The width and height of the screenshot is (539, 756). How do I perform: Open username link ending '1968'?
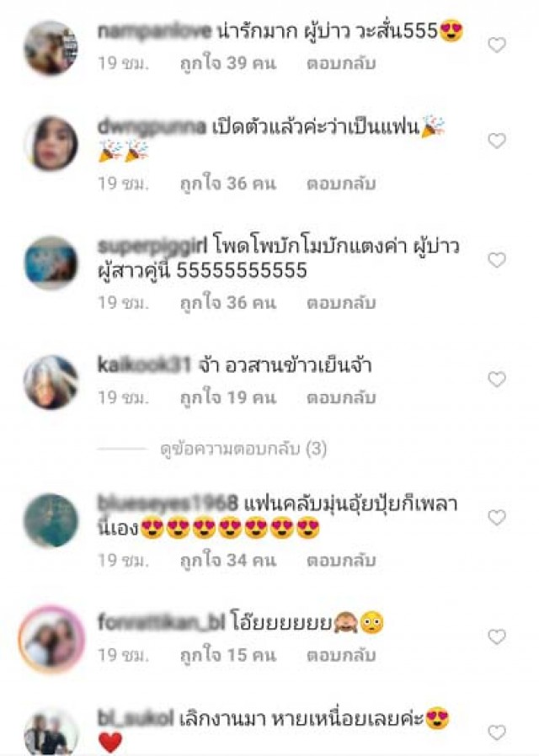(x=168, y=503)
